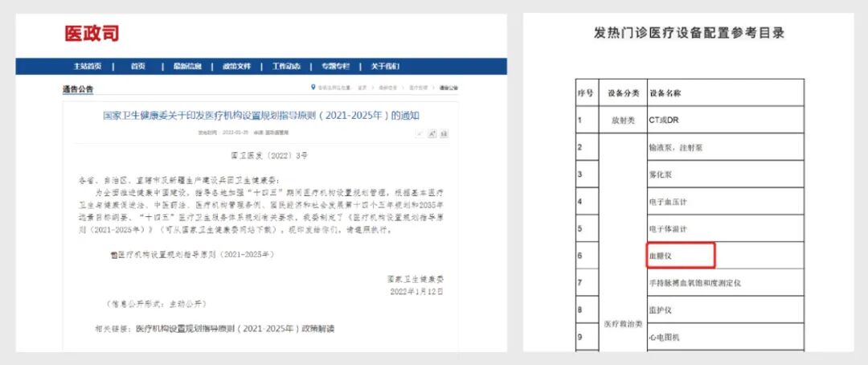Click the location pin icon before the breadcrumb

click(313, 88)
